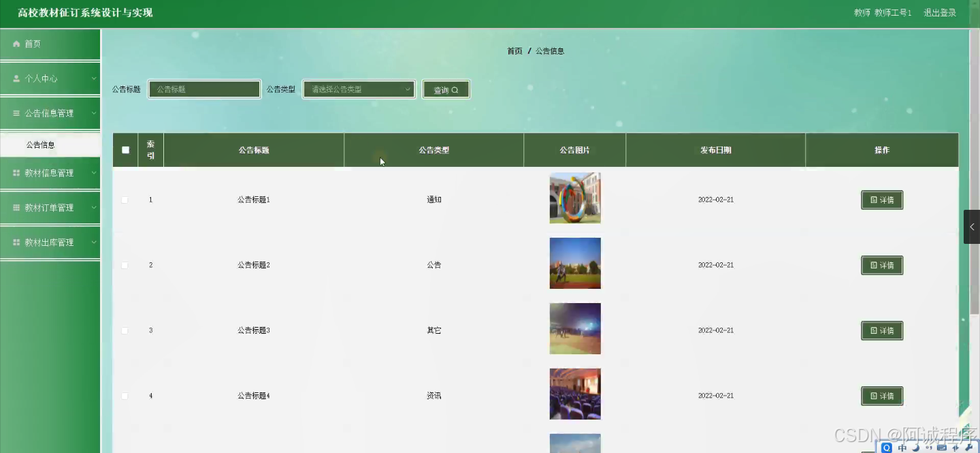Select the 首页 home icon in sidebar
This screenshot has width=980, height=453.
coord(16,44)
